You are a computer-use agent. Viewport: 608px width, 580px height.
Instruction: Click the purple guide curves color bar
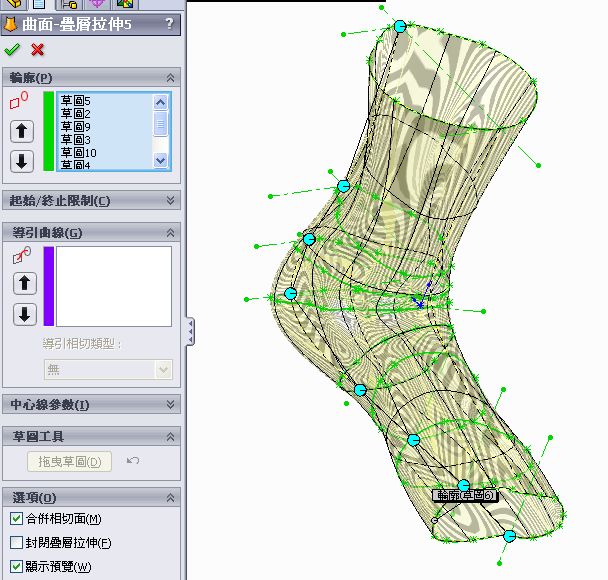pyautogui.click(x=49, y=286)
